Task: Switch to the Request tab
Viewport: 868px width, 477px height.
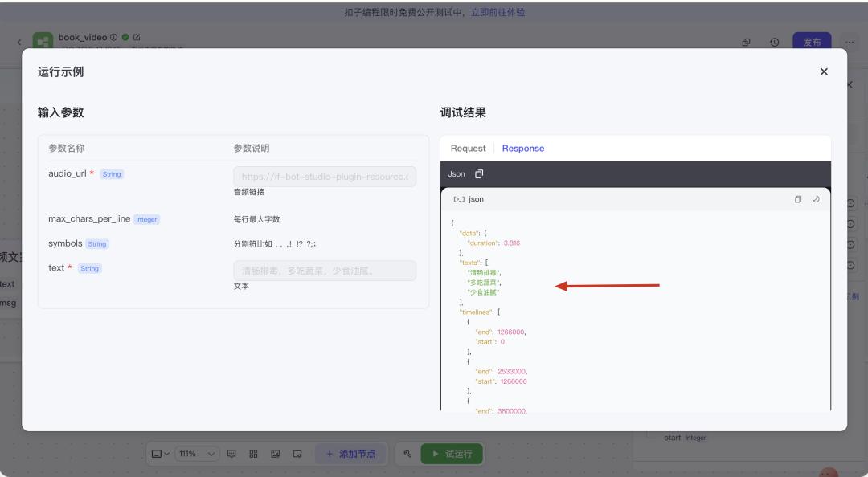Action: [x=467, y=149]
